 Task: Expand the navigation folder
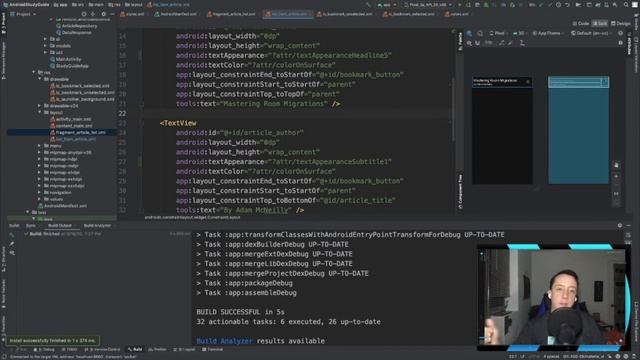40,192
